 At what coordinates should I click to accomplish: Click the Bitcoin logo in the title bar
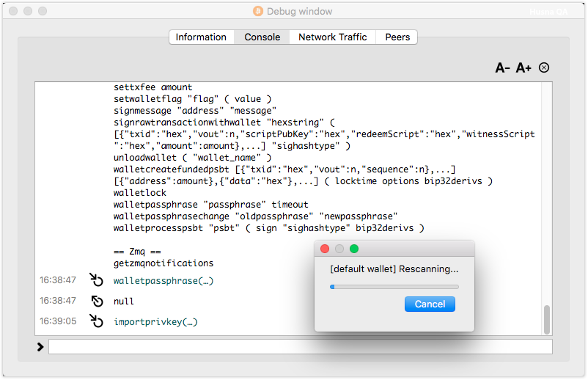(x=258, y=11)
